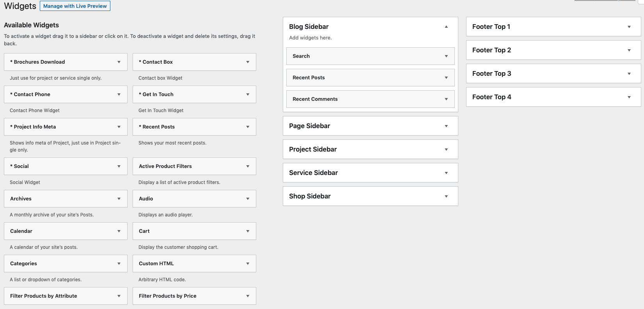644x309 pixels.
Task: Open Search widget settings arrow
Action: (x=446, y=56)
